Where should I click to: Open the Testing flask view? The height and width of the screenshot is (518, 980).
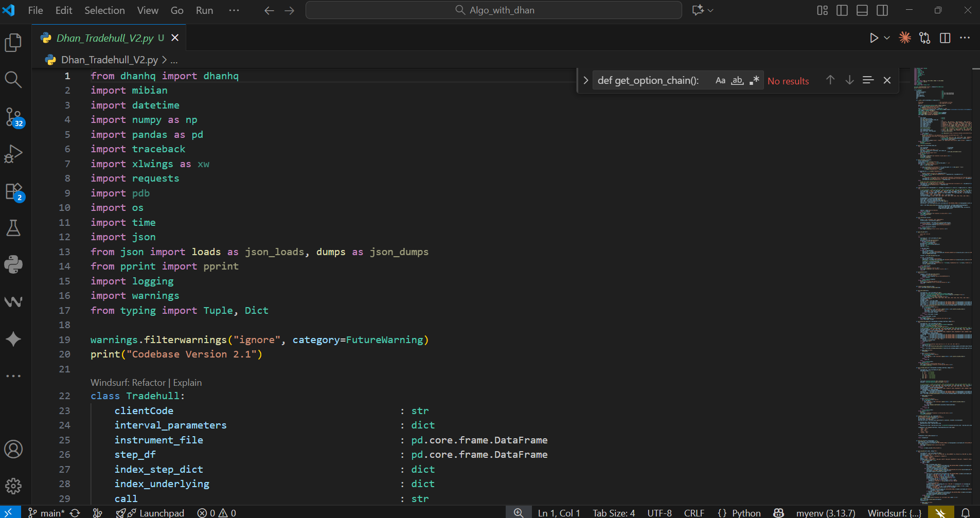point(13,228)
